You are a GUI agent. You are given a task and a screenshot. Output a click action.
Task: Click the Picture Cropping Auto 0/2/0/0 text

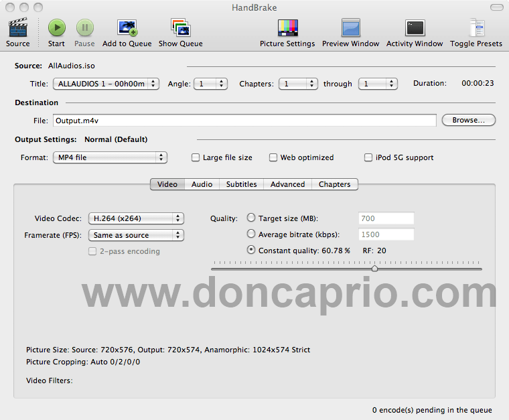[83, 362]
